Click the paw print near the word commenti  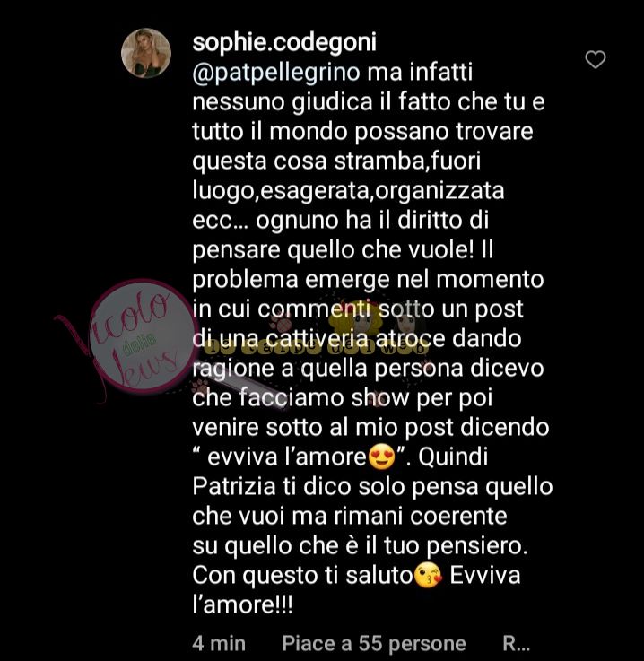(x=283, y=324)
